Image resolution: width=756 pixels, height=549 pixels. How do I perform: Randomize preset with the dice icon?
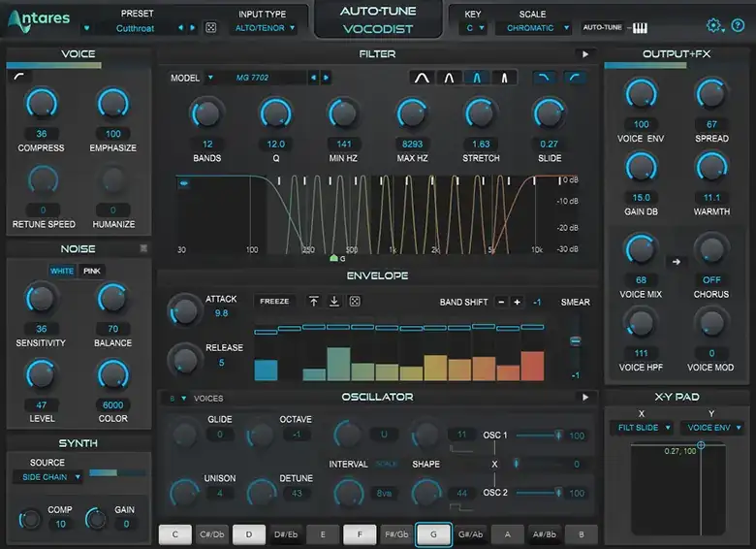click(x=210, y=27)
